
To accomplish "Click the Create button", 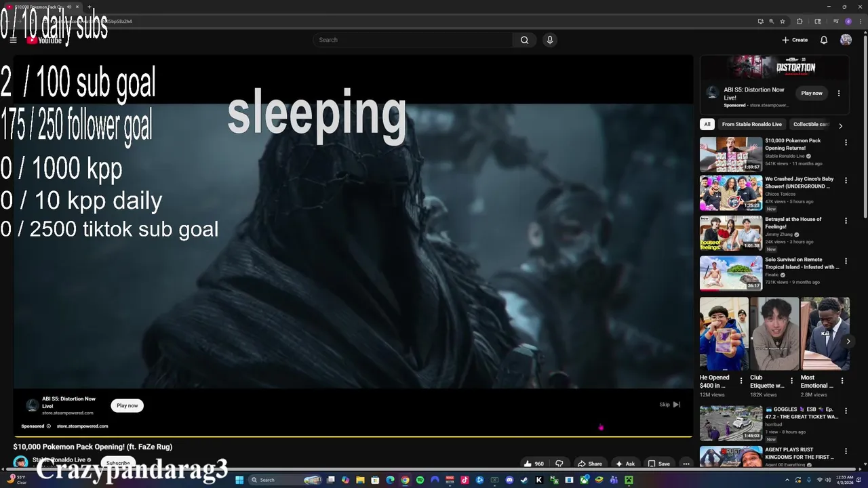I will pyautogui.click(x=795, y=40).
